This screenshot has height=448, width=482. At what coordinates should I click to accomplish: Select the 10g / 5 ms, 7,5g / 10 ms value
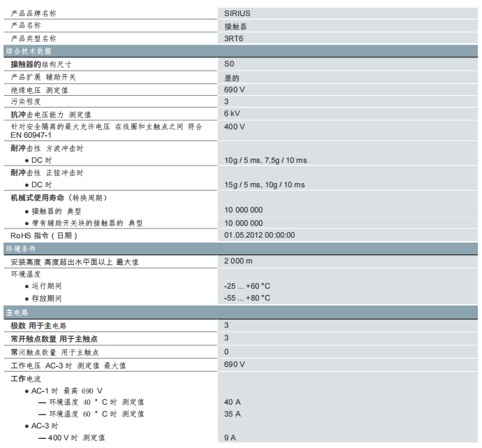tap(265, 160)
